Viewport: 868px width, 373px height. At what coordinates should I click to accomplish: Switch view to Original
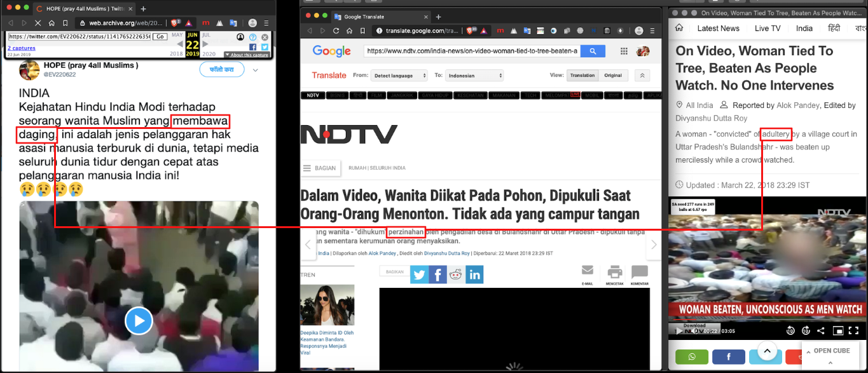coord(613,75)
